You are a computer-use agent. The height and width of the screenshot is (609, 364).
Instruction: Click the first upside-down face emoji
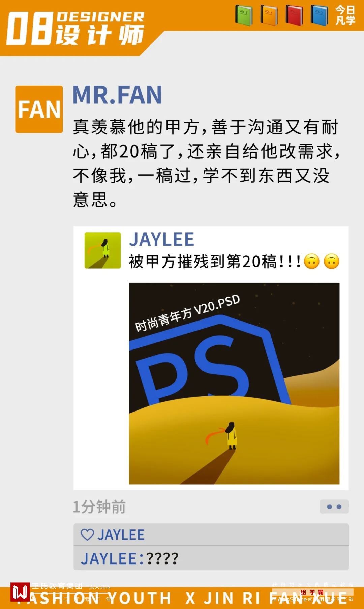tap(312, 262)
